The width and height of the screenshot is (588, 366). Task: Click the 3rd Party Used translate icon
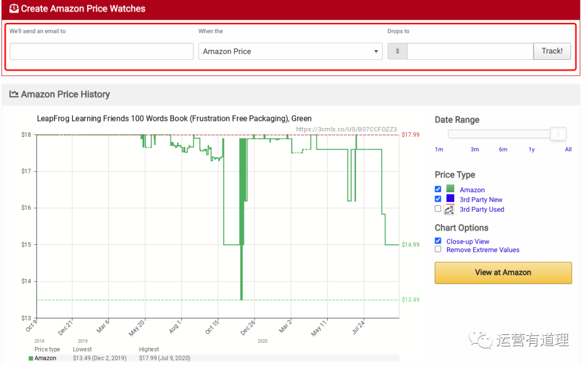click(450, 209)
